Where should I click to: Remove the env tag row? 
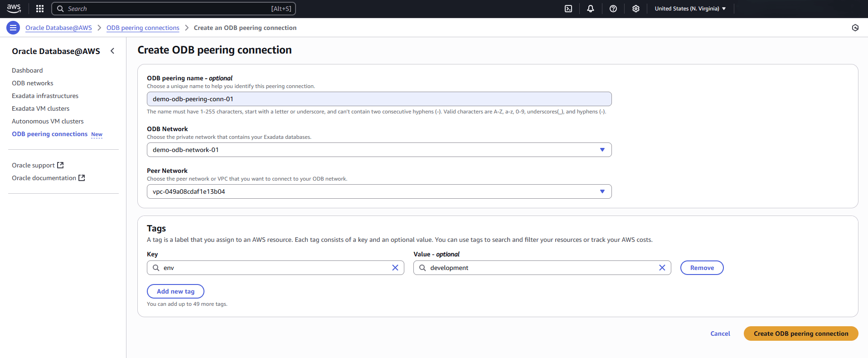[702, 268]
